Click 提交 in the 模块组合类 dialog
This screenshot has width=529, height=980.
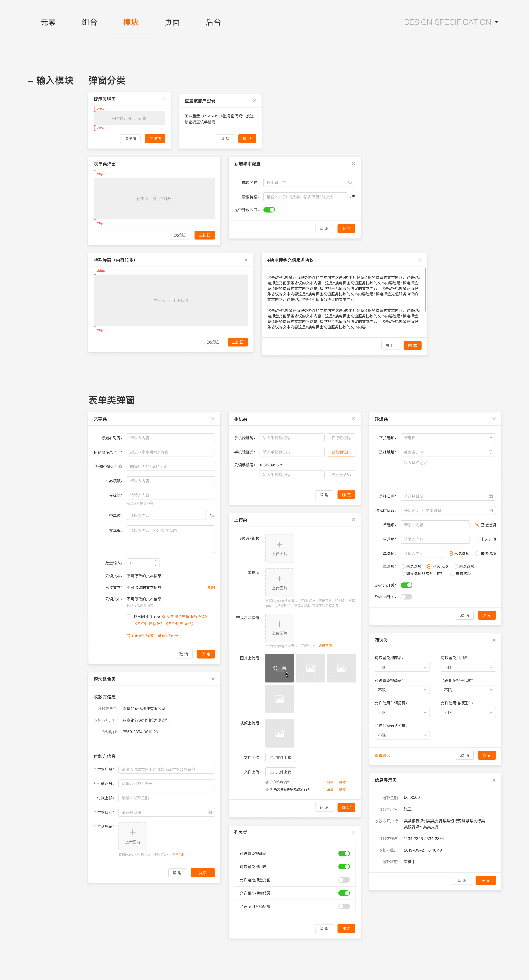pyautogui.click(x=203, y=873)
